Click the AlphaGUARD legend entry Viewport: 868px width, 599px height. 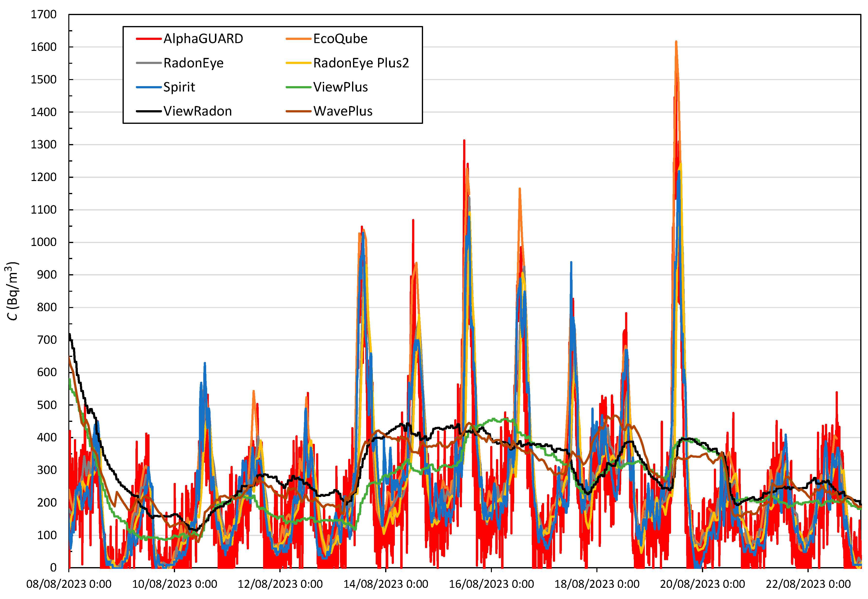203,39
